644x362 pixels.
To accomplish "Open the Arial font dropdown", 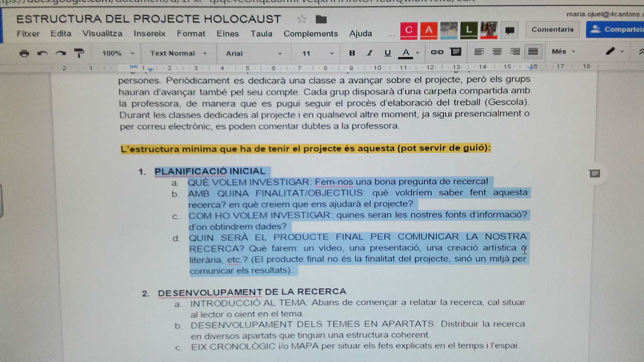I will tap(254, 53).
